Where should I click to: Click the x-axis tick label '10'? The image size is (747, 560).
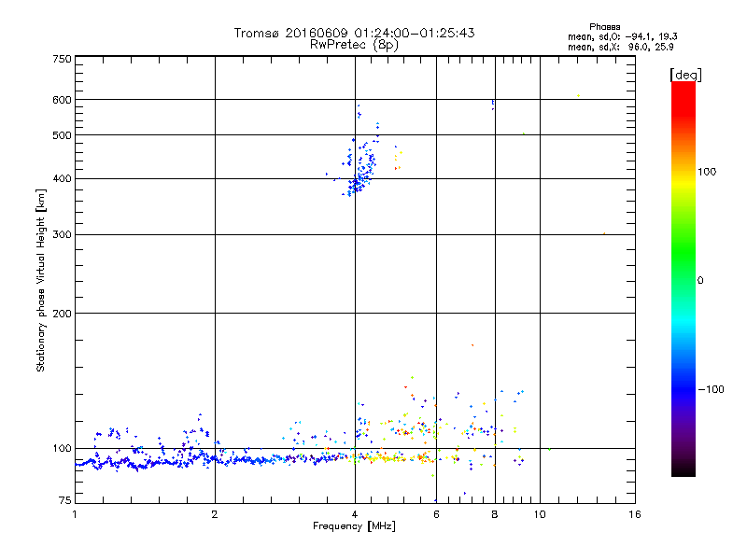coord(540,514)
